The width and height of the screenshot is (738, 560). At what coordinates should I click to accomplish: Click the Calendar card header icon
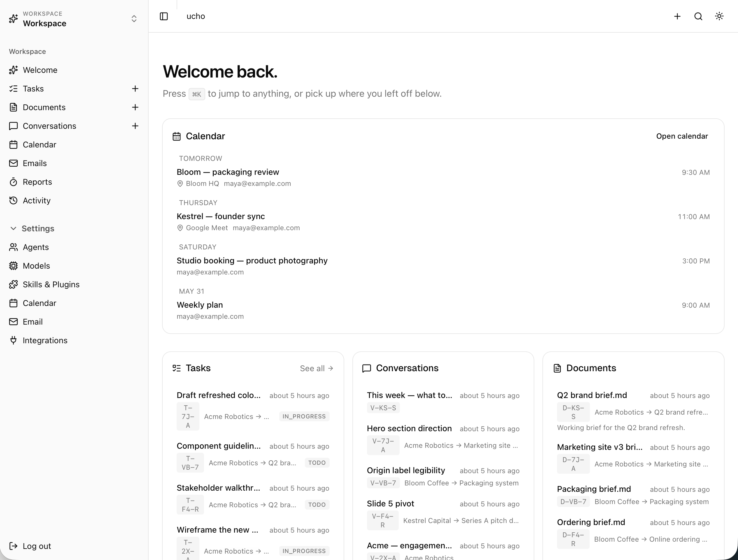(177, 136)
